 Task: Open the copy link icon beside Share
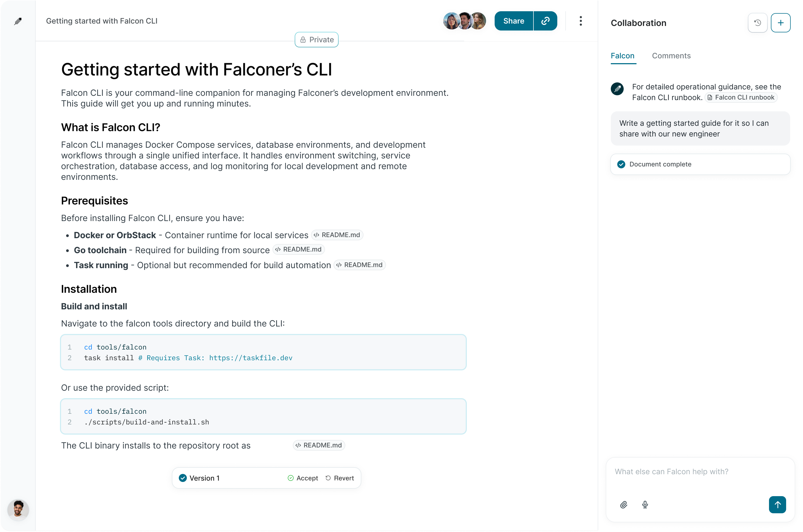tap(544, 21)
